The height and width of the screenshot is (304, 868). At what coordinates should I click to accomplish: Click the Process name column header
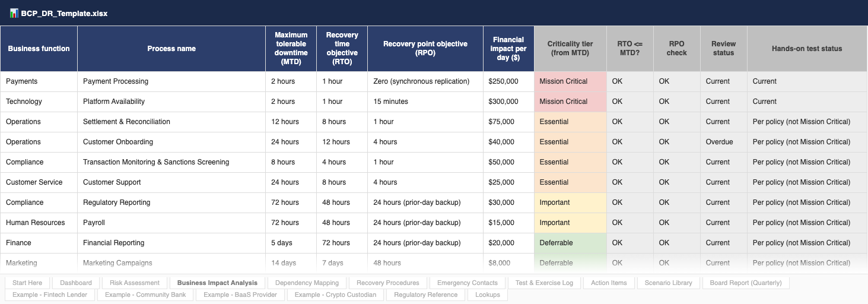171,49
